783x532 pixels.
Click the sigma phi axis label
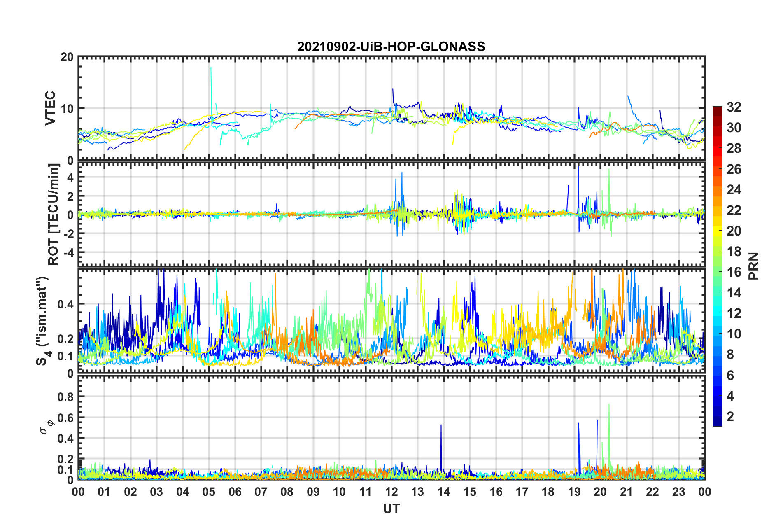(x=46, y=427)
